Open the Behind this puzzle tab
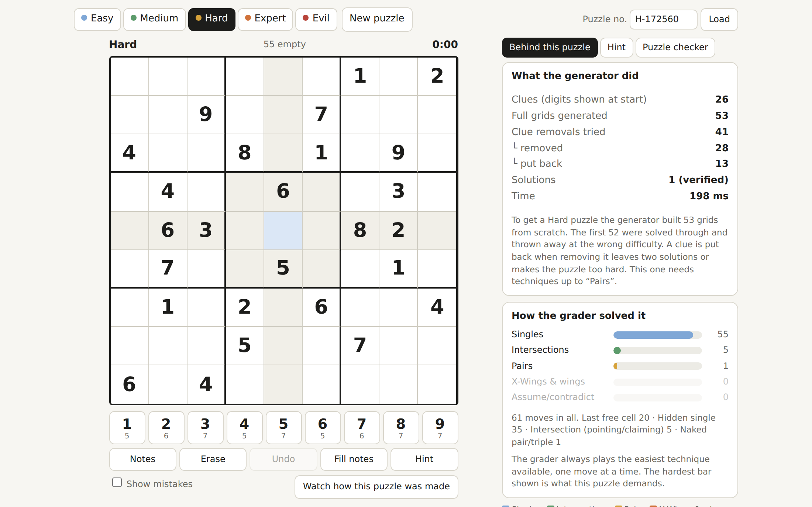 point(550,47)
